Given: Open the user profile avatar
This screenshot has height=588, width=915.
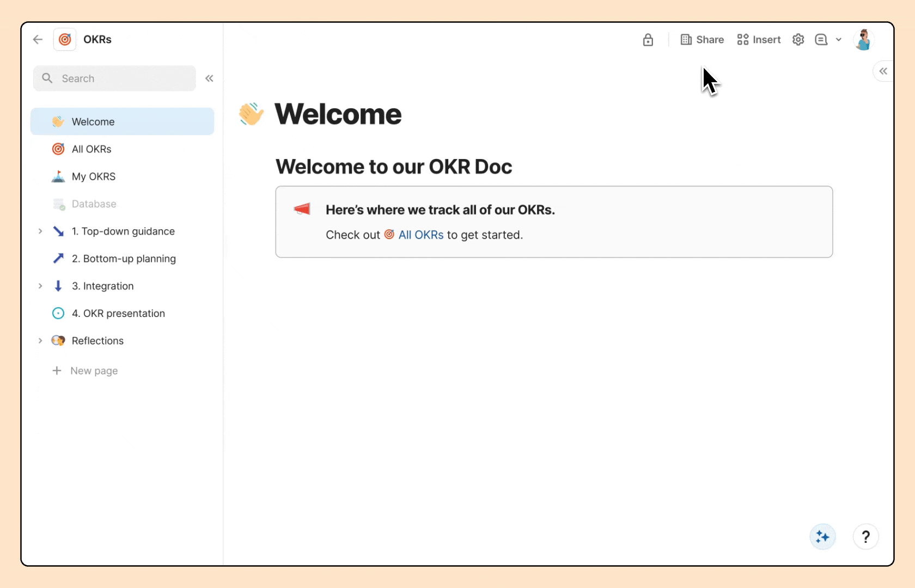Looking at the screenshot, I should tap(863, 40).
